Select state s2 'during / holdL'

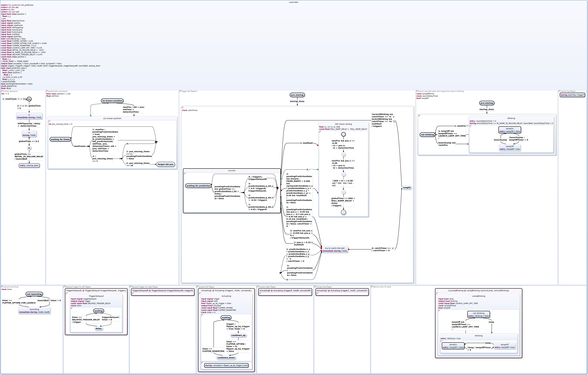pyautogui.click(x=29, y=134)
